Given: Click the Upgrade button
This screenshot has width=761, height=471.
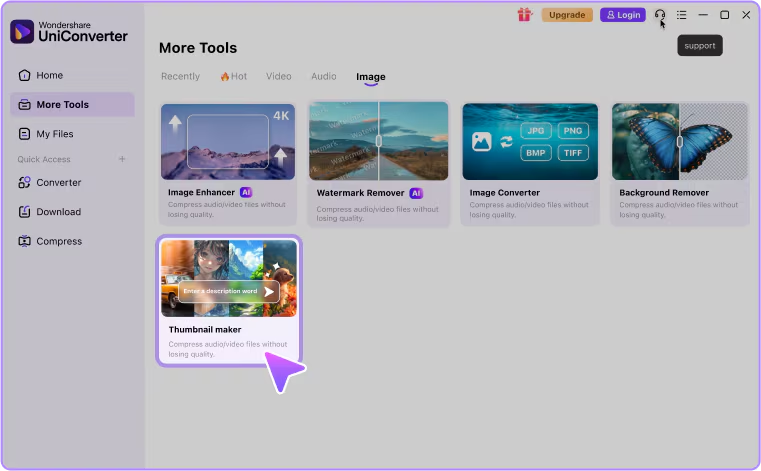Looking at the screenshot, I should (567, 15).
